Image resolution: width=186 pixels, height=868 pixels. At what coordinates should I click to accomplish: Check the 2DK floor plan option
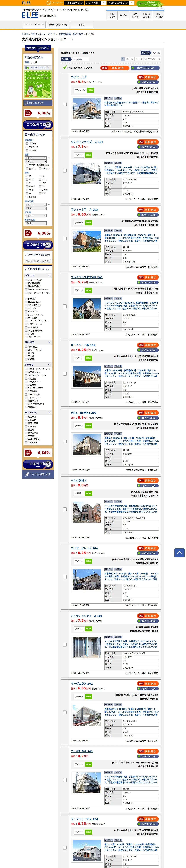coord(40,183)
